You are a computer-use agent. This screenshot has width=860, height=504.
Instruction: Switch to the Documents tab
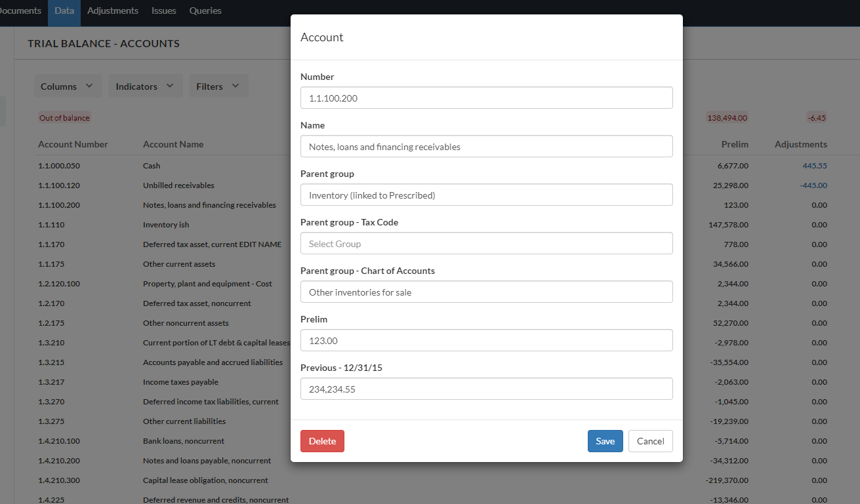coord(20,10)
